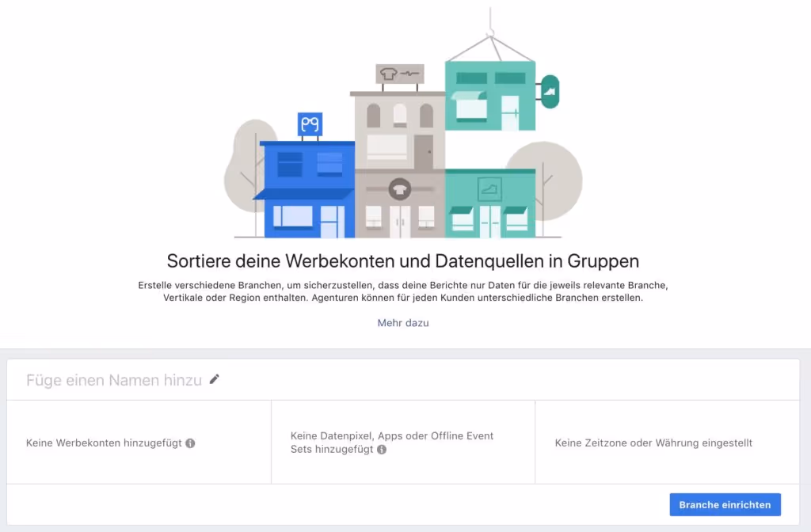Click the blue storefront building illustration

pyautogui.click(x=305, y=189)
